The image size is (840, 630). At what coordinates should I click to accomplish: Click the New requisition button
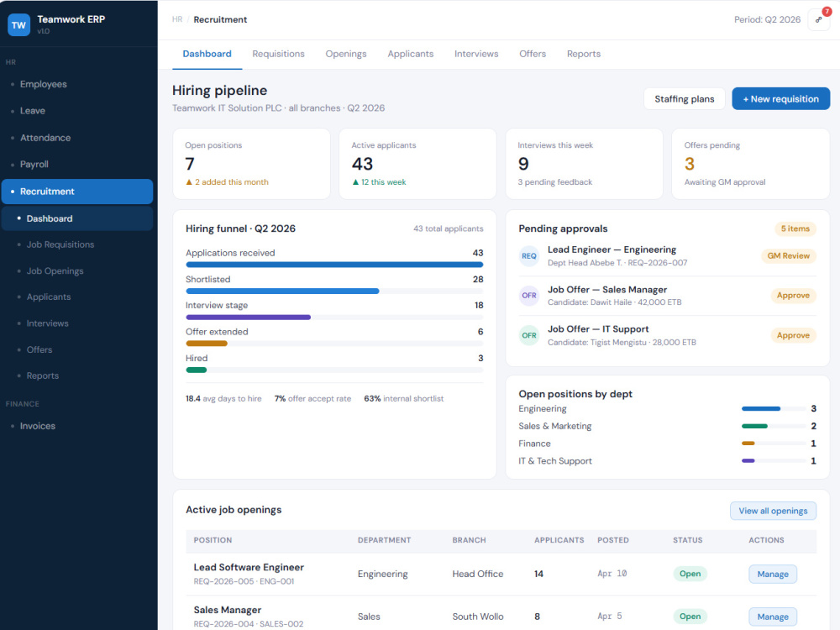pos(780,99)
